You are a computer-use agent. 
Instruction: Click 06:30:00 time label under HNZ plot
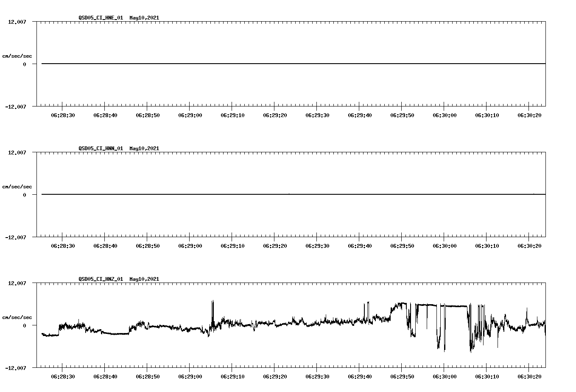pyautogui.click(x=445, y=376)
